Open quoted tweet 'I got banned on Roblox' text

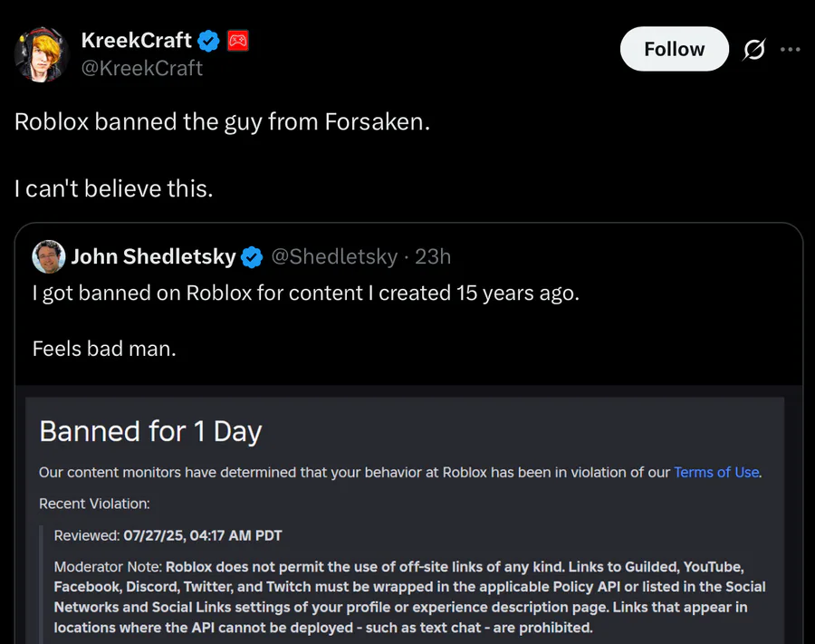pos(306,293)
